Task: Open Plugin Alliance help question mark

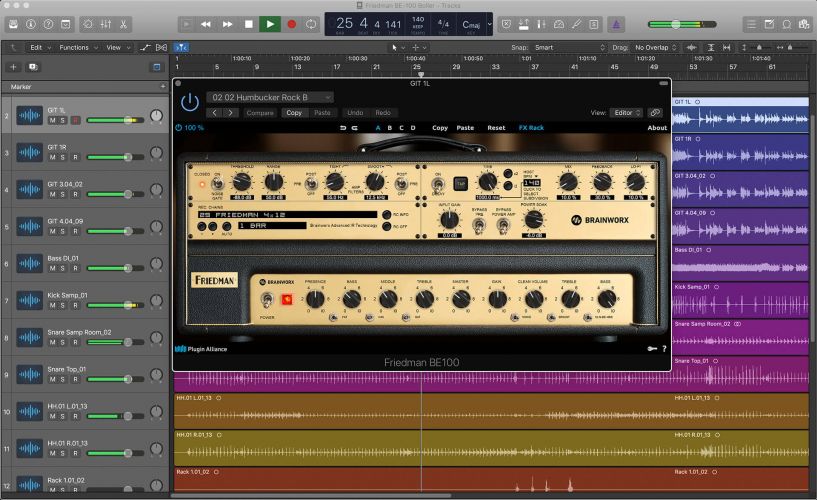Action: [x=664, y=349]
